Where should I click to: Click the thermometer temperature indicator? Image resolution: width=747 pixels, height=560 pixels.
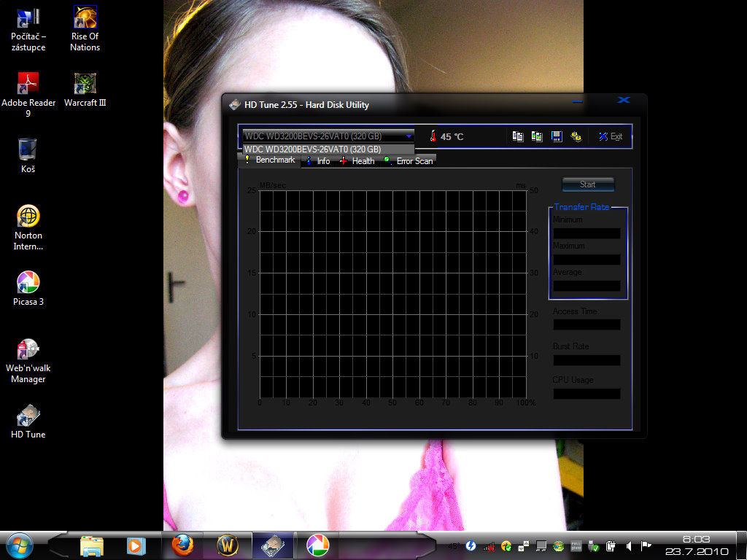(433, 136)
